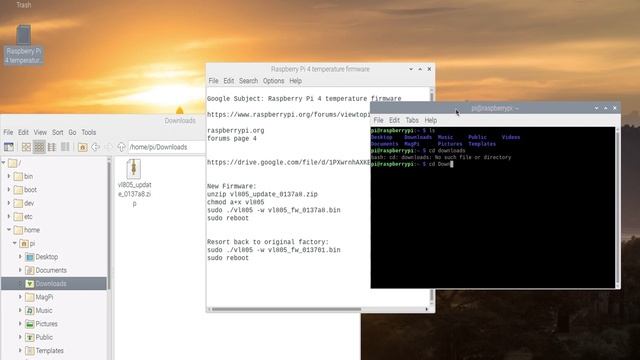Collapse the pi folder in tree
Image resolution: width=640 pixels, height=360 pixels.
point(15,243)
